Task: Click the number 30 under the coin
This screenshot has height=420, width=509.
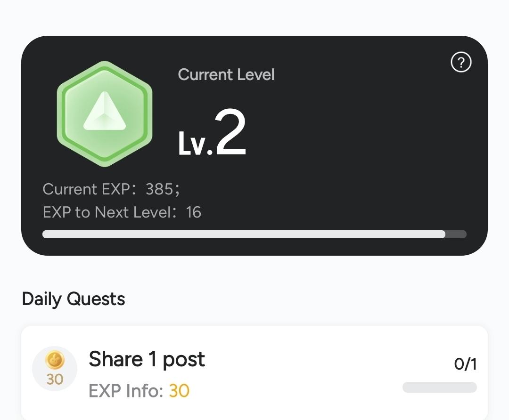Action: click(x=55, y=379)
